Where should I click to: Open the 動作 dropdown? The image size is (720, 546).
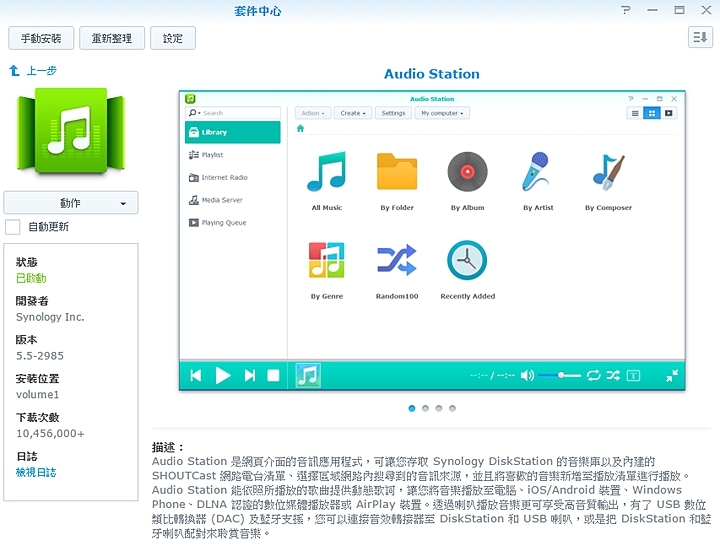tap(71, 203)
